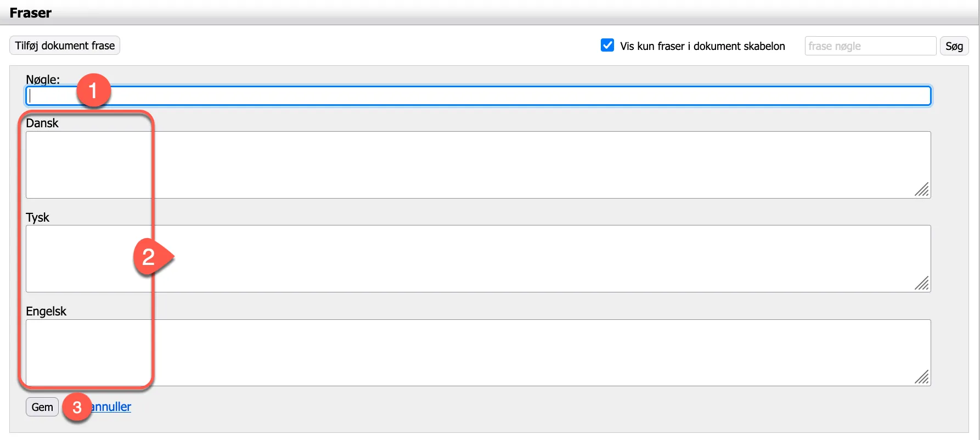Image resolution: width=980 pixels, height=440 pixels.
Task: Click into the Nøgle key input field
Action: coord(494,96)
